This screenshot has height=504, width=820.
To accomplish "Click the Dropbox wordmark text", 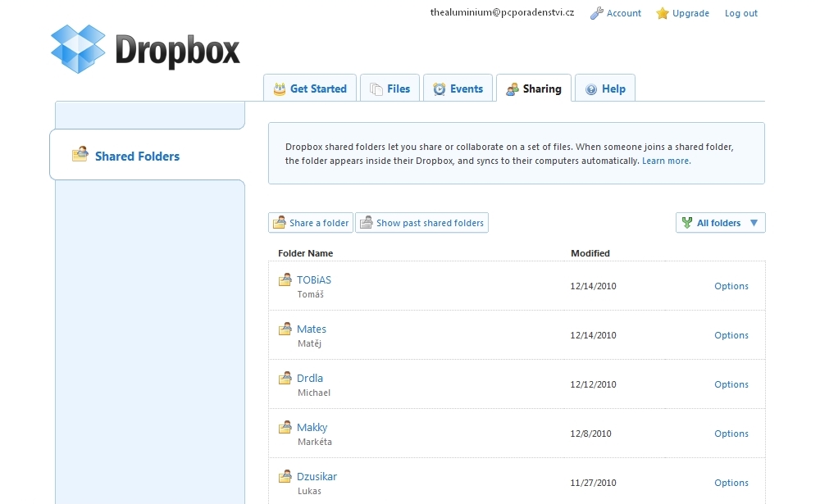I will tap(177, 52).
